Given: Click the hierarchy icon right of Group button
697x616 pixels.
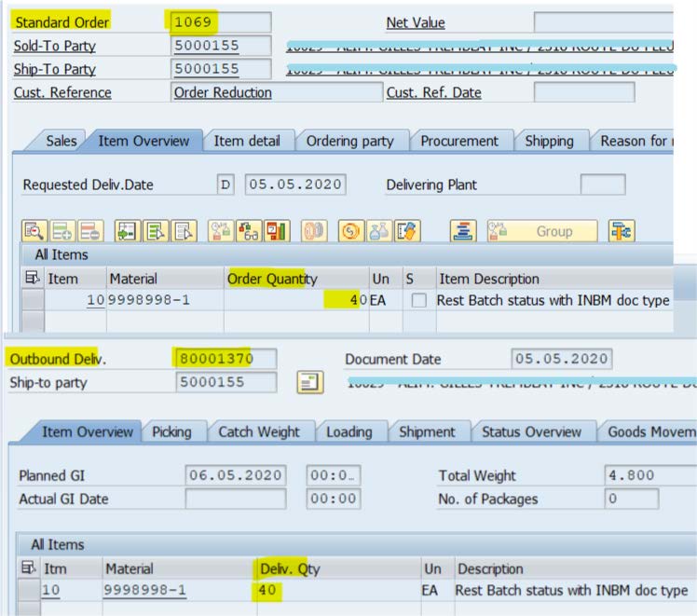Looking at the screenshot, I should click(x=622, y=231).
